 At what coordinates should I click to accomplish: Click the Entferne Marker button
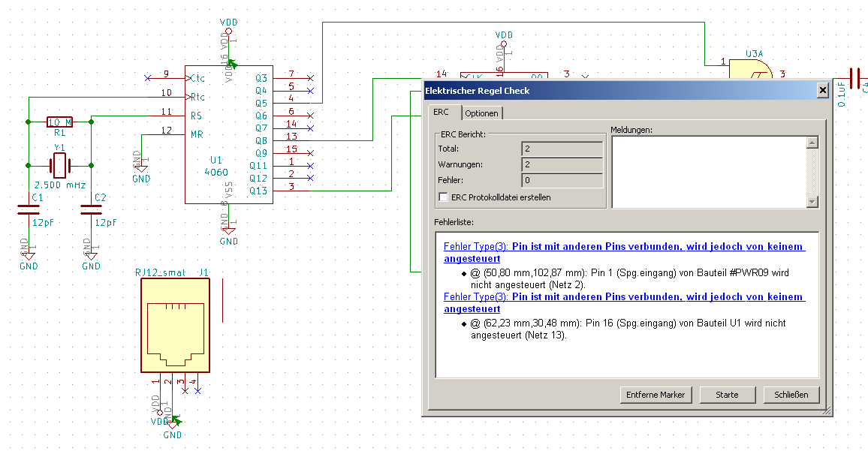[x=656, y=395]
